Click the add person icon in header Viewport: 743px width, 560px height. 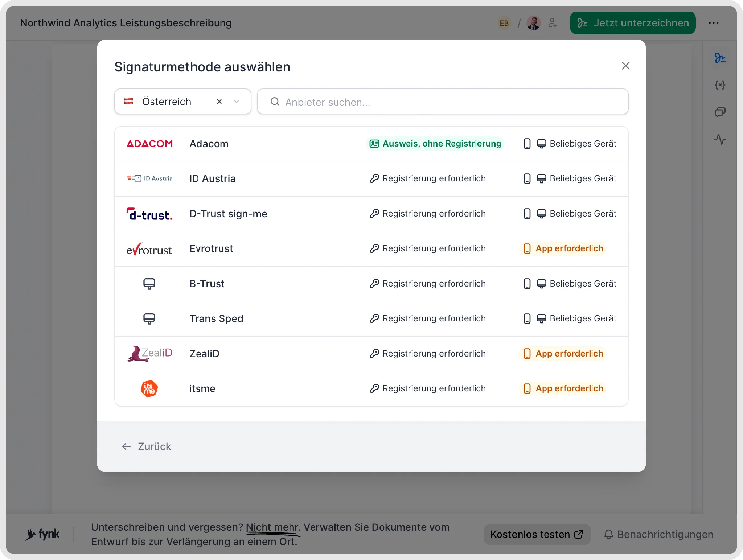pyautogui.click(x=553, y=23)
